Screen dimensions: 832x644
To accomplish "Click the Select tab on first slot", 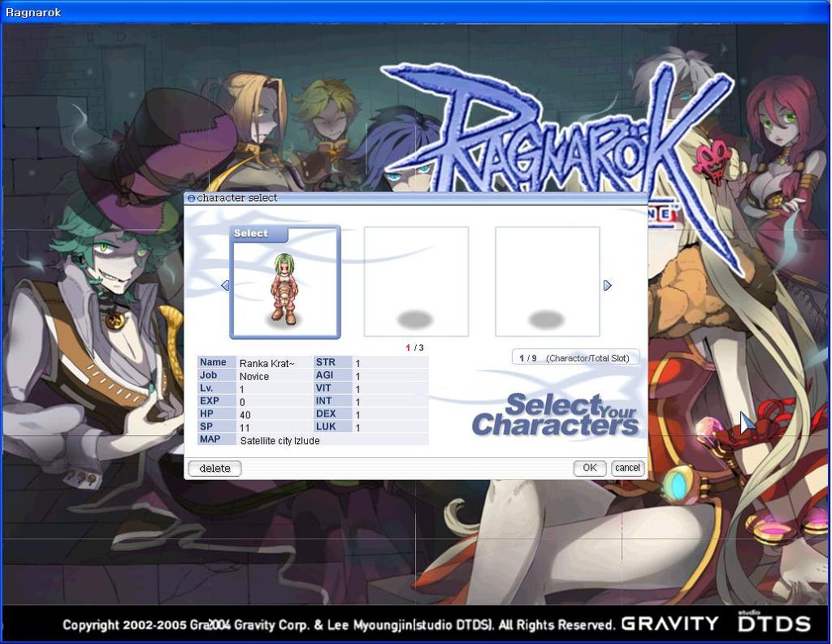I will [x=258, y=234].
